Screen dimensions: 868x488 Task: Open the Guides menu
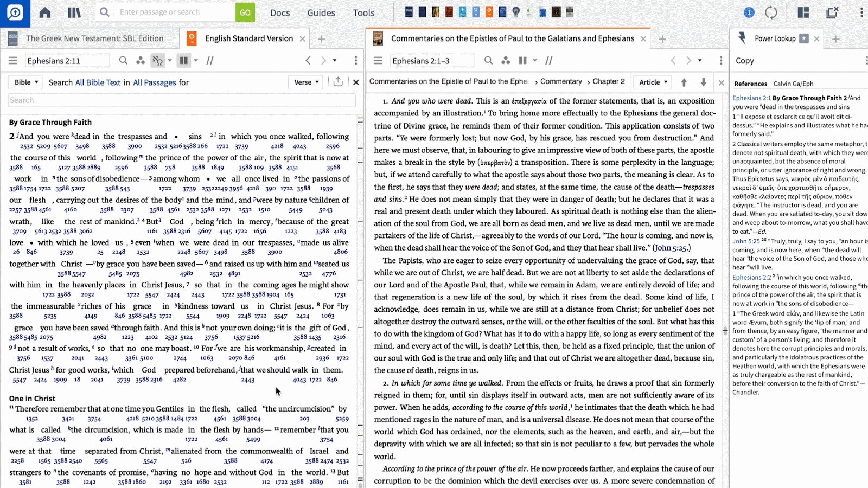point(321,12)
